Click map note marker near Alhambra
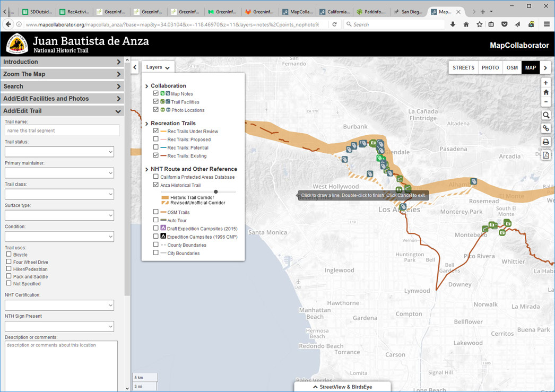Screen dimensions: 555x392 click(473, 181)
